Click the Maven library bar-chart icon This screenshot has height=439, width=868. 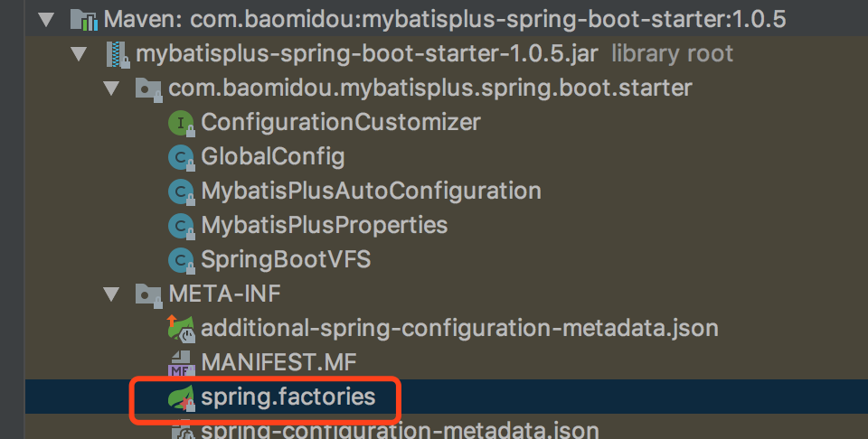click(x=83, y=17)
